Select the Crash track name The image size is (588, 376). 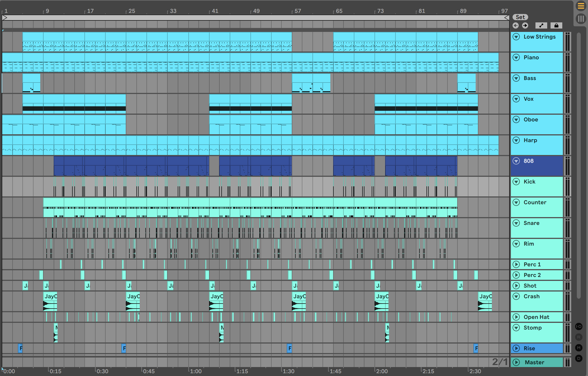(531, 296)
